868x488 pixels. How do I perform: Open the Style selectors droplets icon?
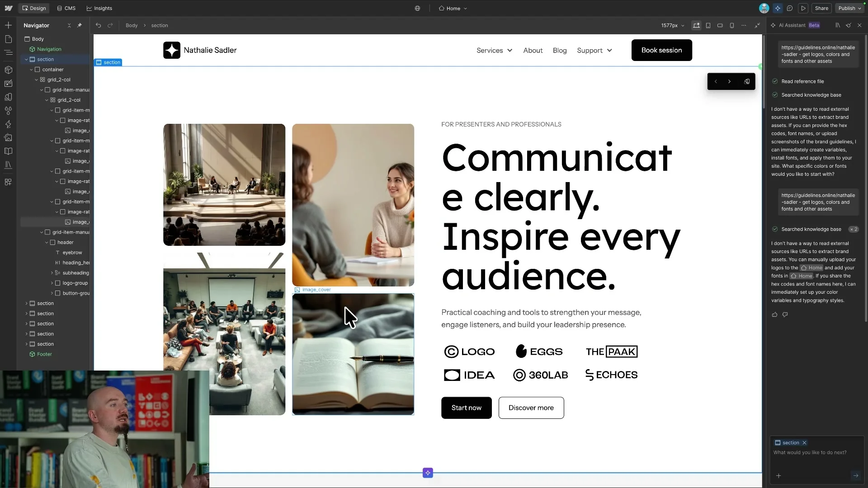pos(8,111)
